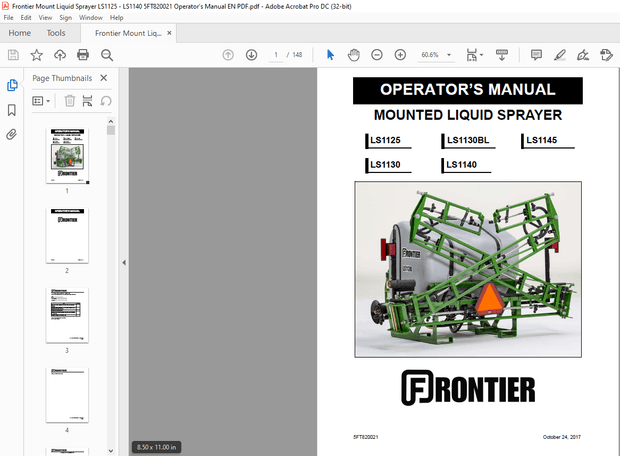Open the sign document pen tool

(583, 55)
